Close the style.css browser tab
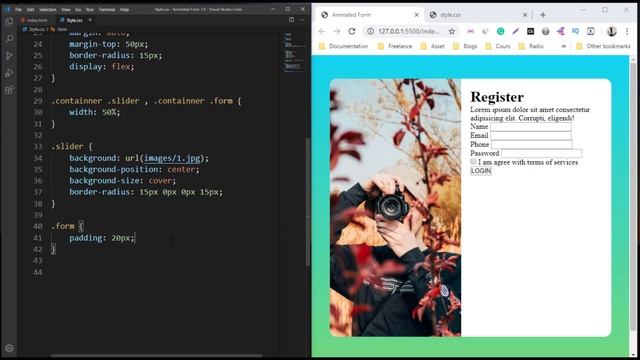 [x=524, y=15]
